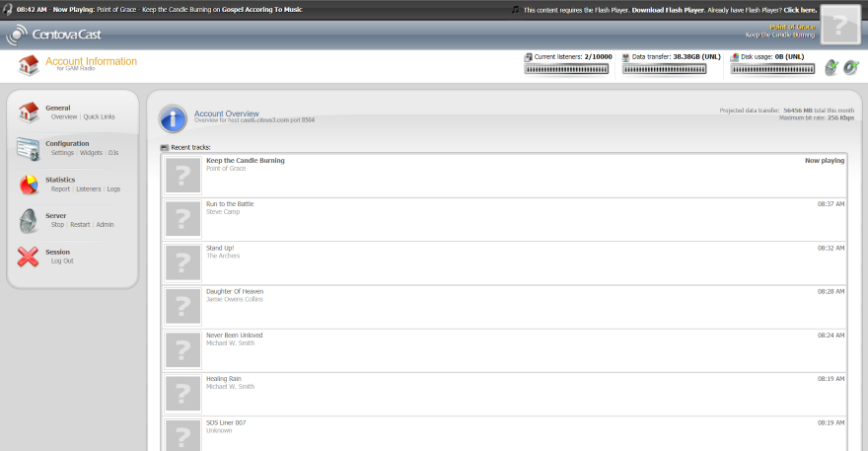Click the 'Click here.' Flash link

[x=801, y=10]
